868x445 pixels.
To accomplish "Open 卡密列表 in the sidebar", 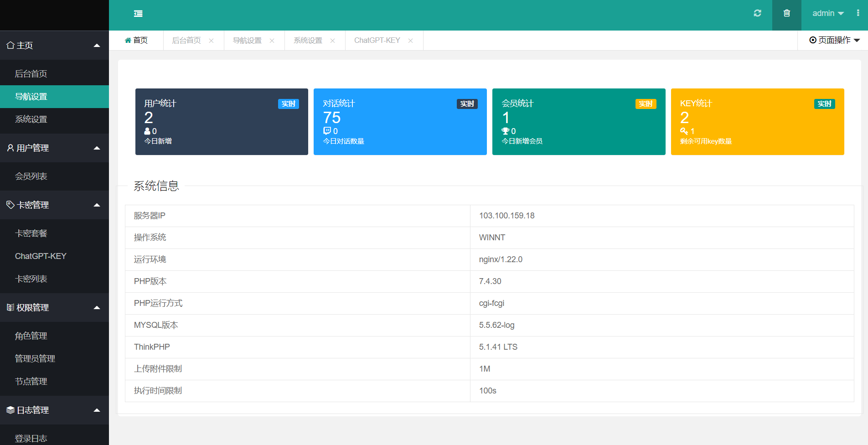I will coord(54,279).
